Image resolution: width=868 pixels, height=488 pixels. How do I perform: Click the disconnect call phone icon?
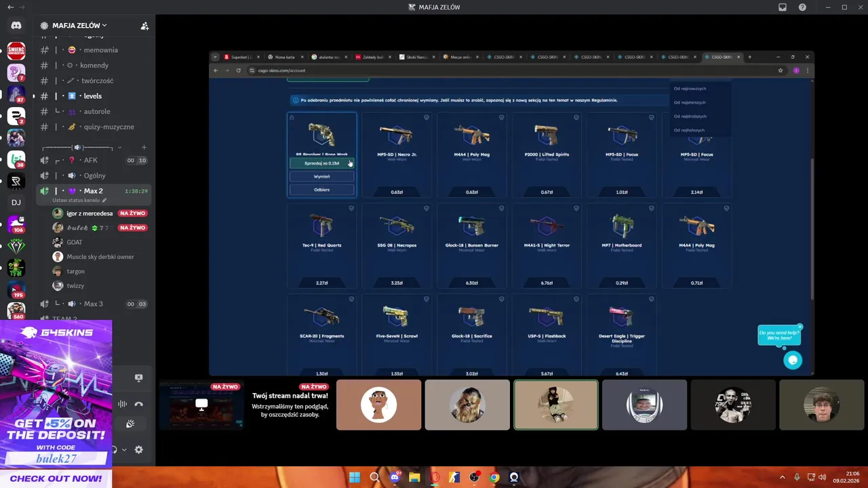[x=138, y=404]
